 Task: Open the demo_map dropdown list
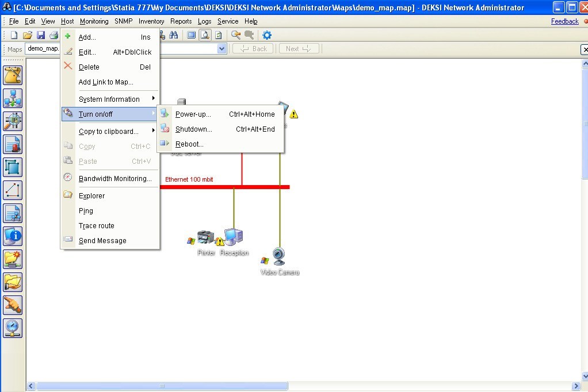[222, 49]
